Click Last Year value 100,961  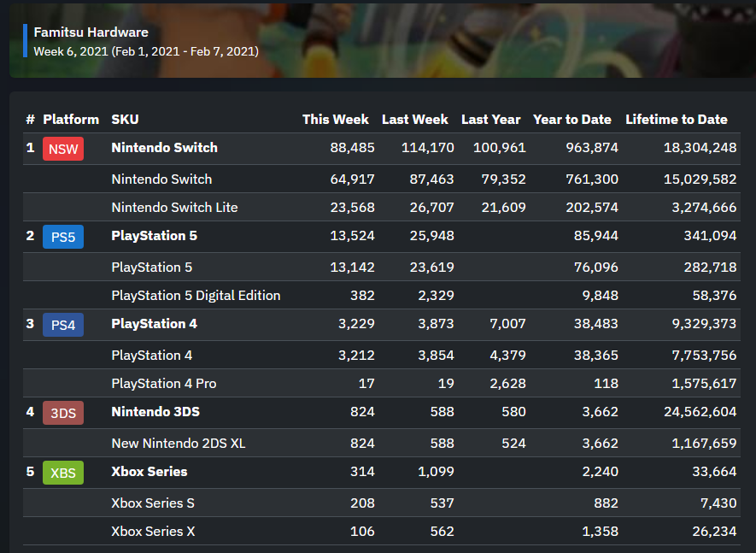coord(500,148)
